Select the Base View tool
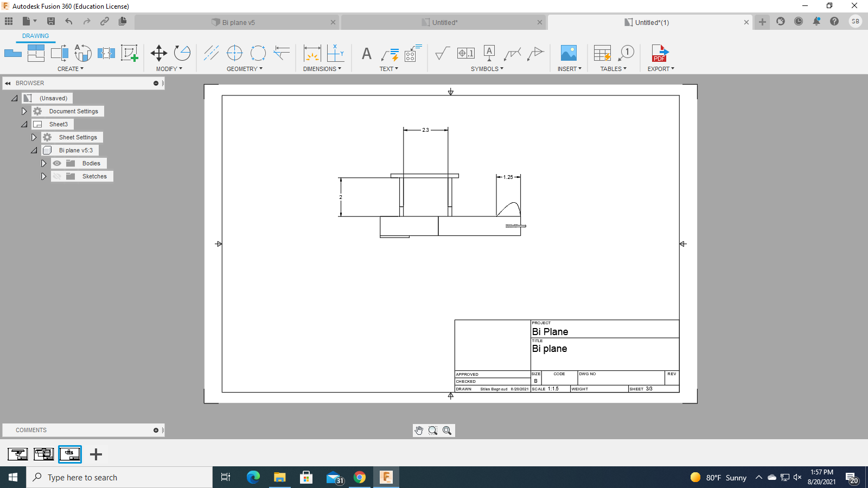868x488 pixels. [x=12, y=53]
